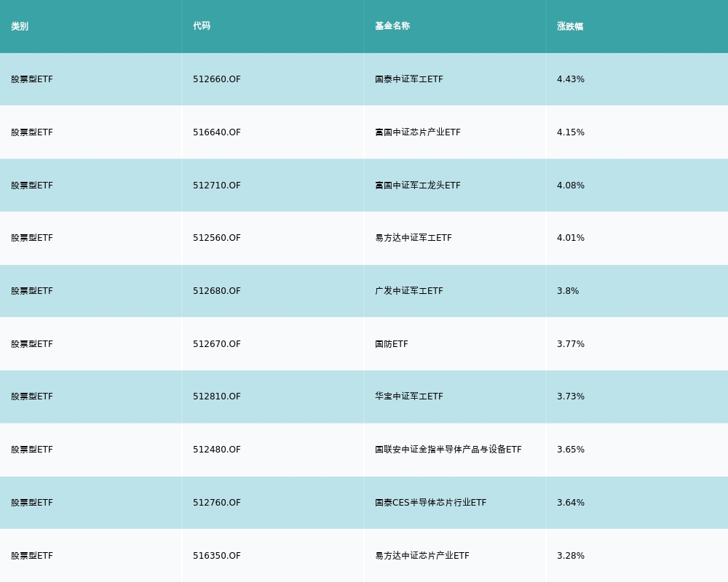Click fund name 国泰中证军工ETF
Image resolution: width=728 pixels, height=582 pixels.
tap(409, 79)
